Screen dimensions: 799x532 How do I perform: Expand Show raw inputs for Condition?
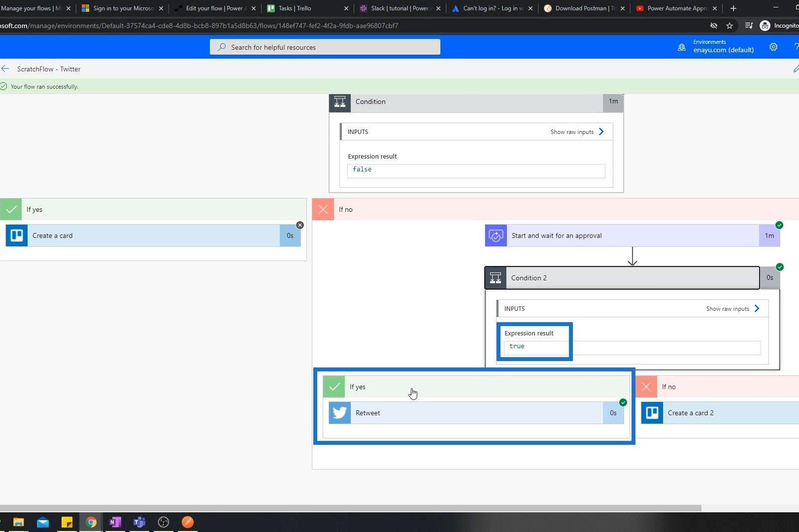point(577,132)
